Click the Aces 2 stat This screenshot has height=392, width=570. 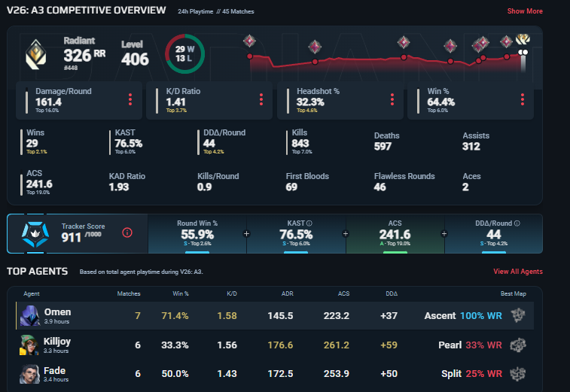point(471,181)
